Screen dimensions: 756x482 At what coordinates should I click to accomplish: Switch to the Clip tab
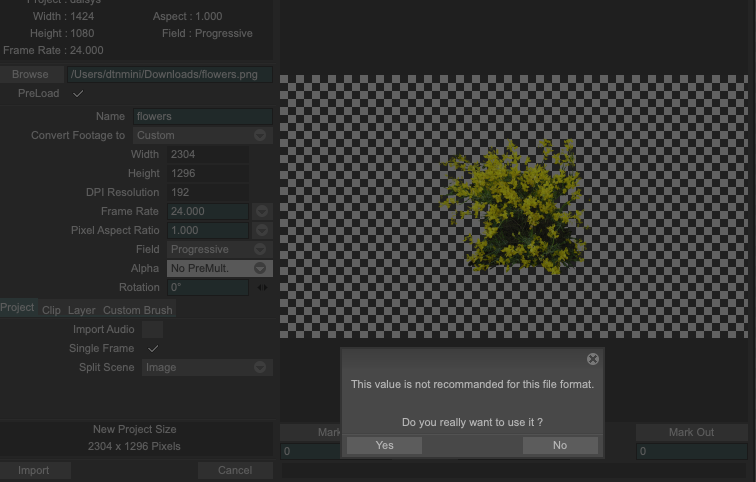click(51, 310)
